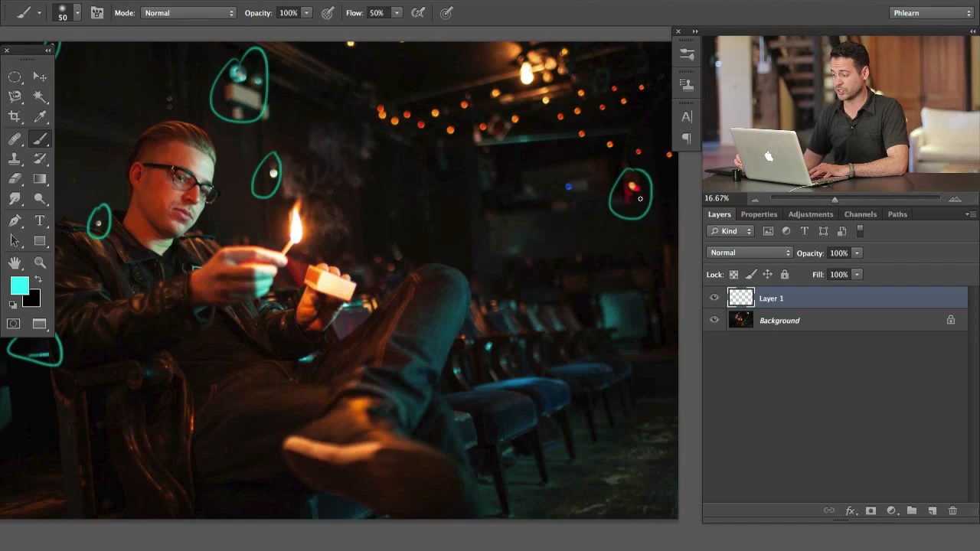980x551 pixels.
Task: Click the Navigator zoom percentage field
Action: [717, 198]
